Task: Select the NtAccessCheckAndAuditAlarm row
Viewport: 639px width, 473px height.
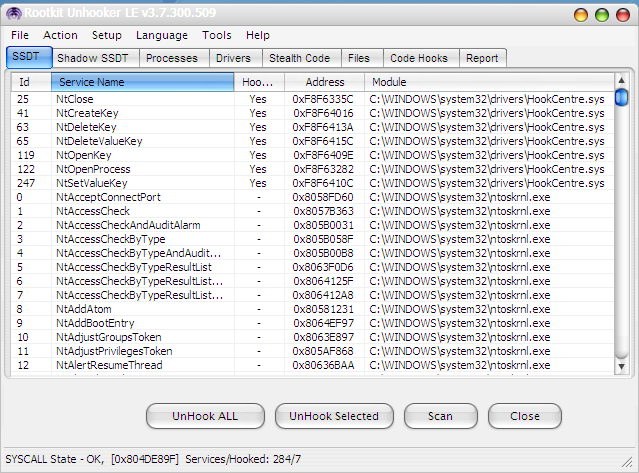Action: point(312,225)
